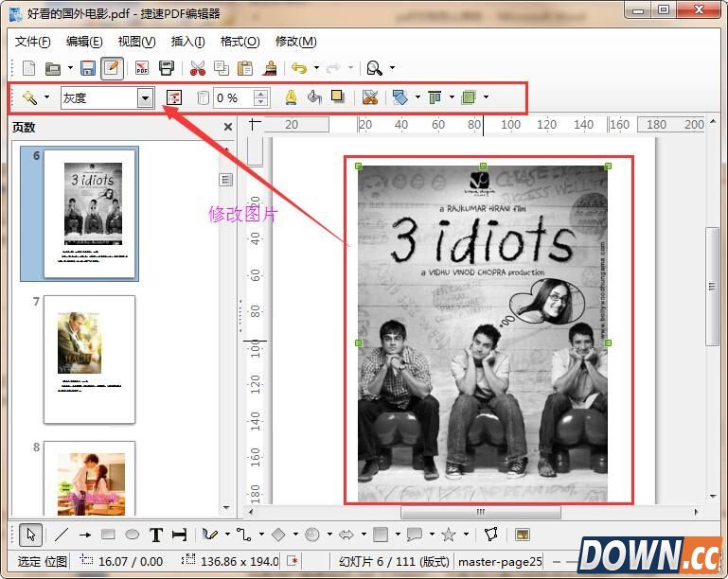This screenshot has height=579, width=728.
Task: Click Export as PDF icon
Action: 142,68
